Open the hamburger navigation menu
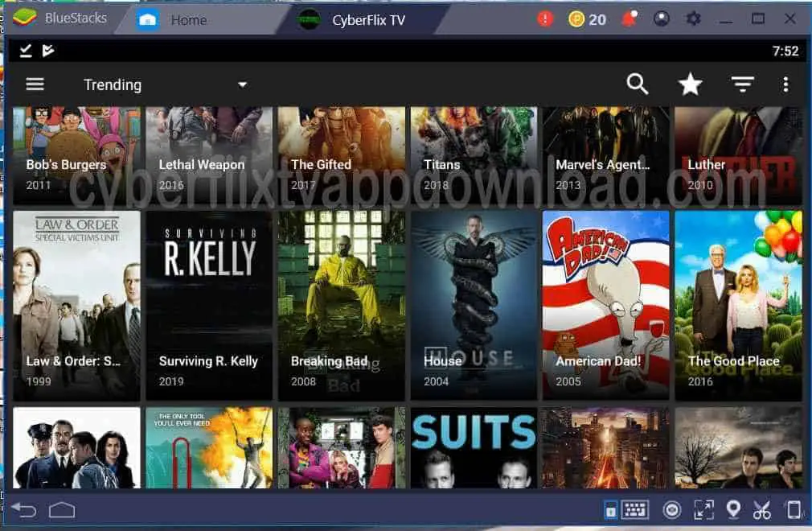 point(35,84)
